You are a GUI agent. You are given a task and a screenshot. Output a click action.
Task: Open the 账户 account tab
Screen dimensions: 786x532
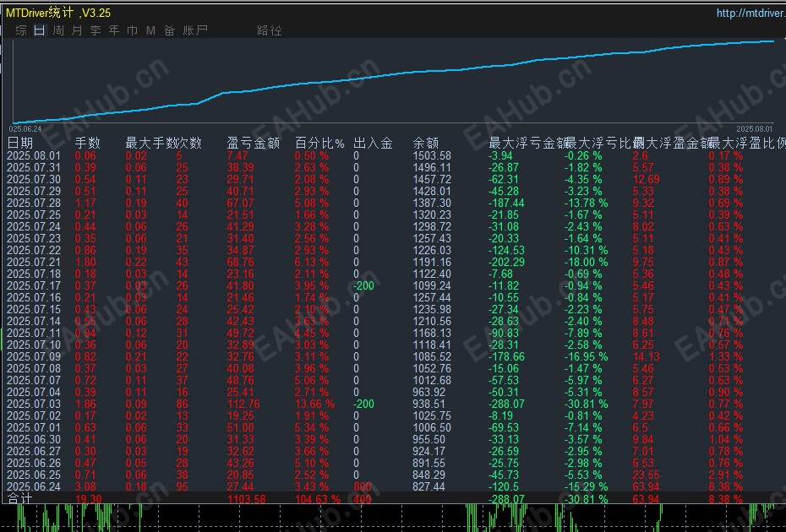tap(195, 30)
